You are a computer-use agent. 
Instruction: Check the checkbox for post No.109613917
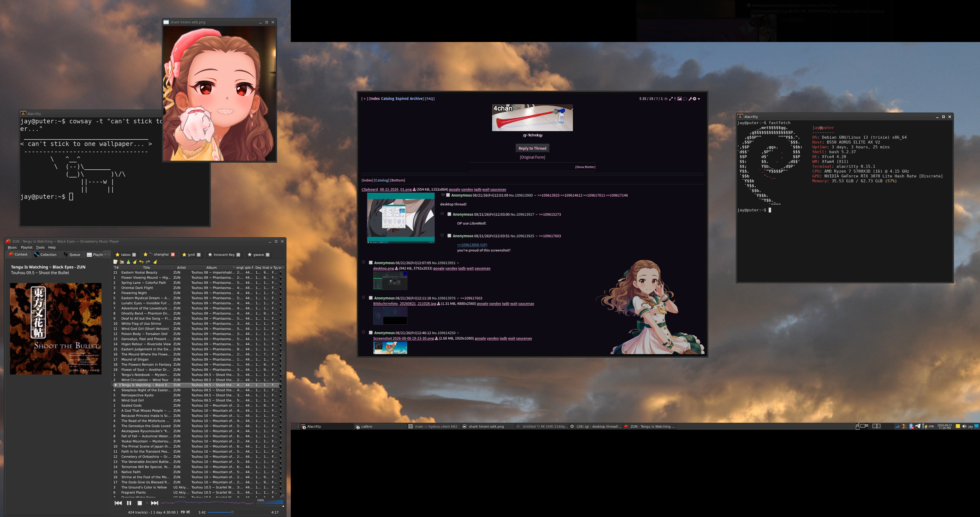pyautogui.click(x=449, y=214)
